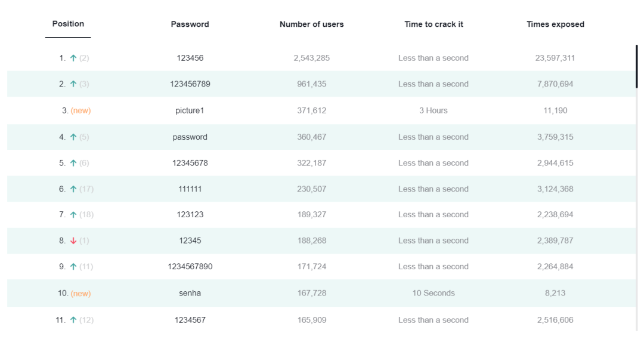The width and height of the screenshot is (644, 342).
Task: Sort by Time to crack it header
Action: coord(434,24)
